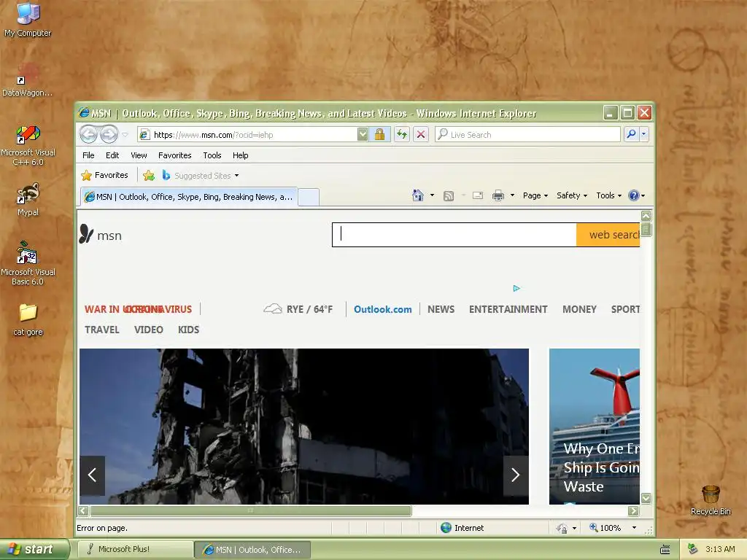
Task: Click the MSN web search text box
Action: tap(454, 235)
